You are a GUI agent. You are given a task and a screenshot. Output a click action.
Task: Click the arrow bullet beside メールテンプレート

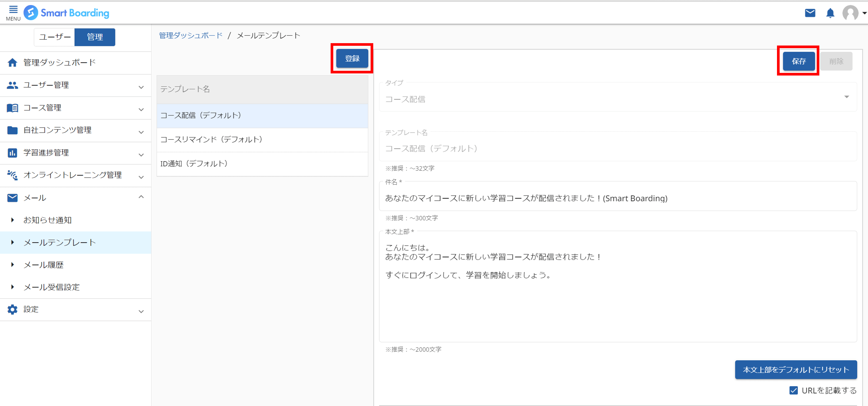click(12, 242)
